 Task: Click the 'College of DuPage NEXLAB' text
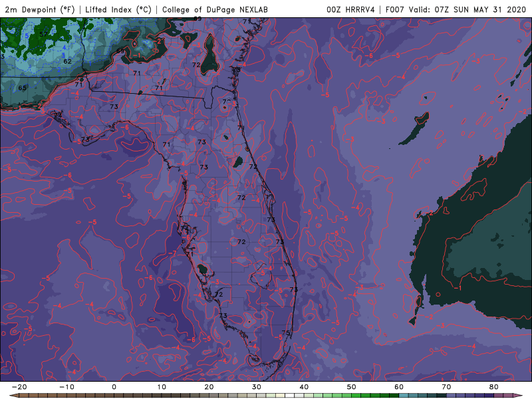coord(215,9)
